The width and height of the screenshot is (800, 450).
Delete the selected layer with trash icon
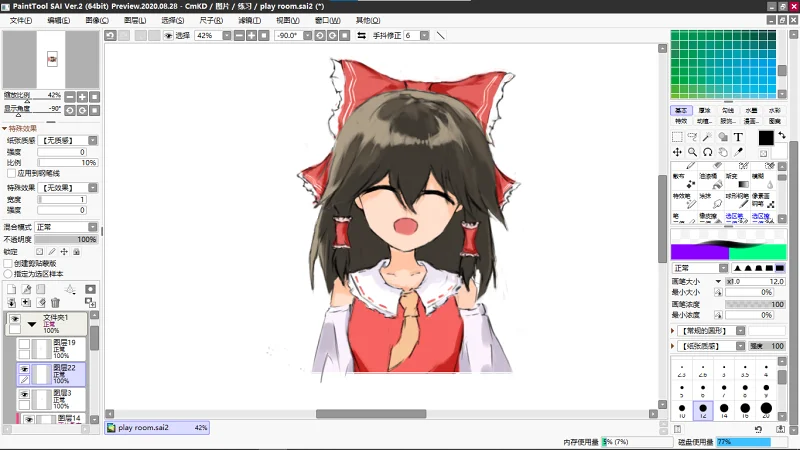pyautogui.click(x=56, y=303)
